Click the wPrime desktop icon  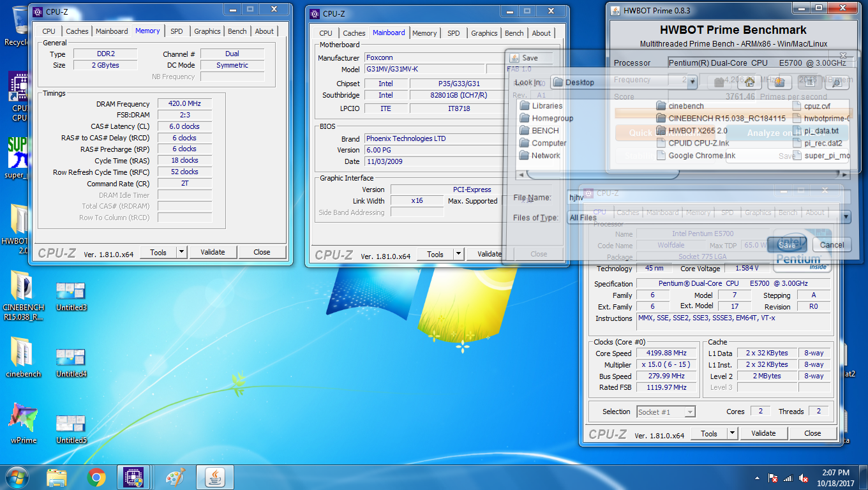24,424
